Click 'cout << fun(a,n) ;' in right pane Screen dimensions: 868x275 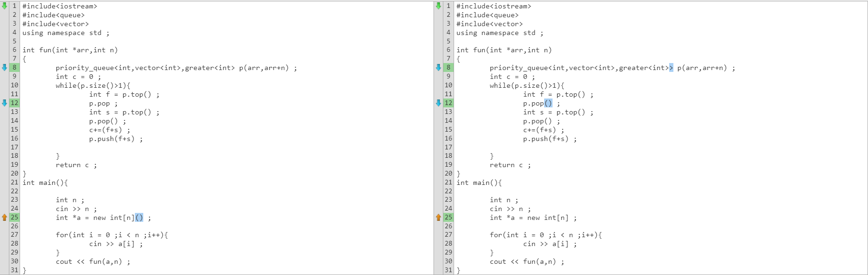(x=527, y=262)
